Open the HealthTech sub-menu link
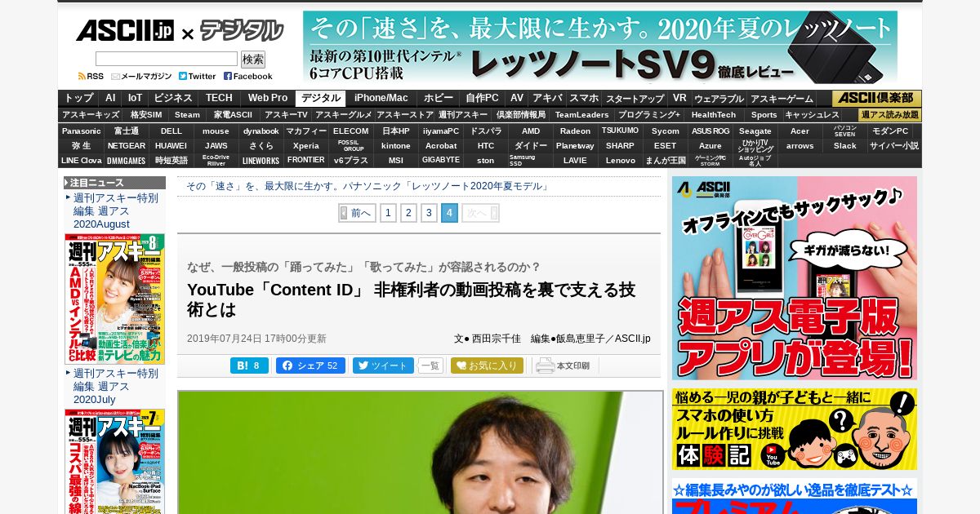The width and height of the screenshot is (980, 514). [714, 115]
